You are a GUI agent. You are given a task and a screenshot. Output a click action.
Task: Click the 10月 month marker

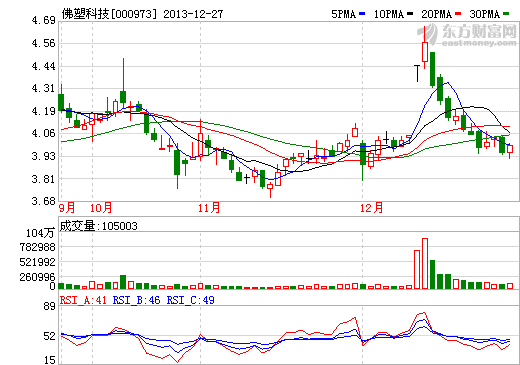(x=101, y=208)
